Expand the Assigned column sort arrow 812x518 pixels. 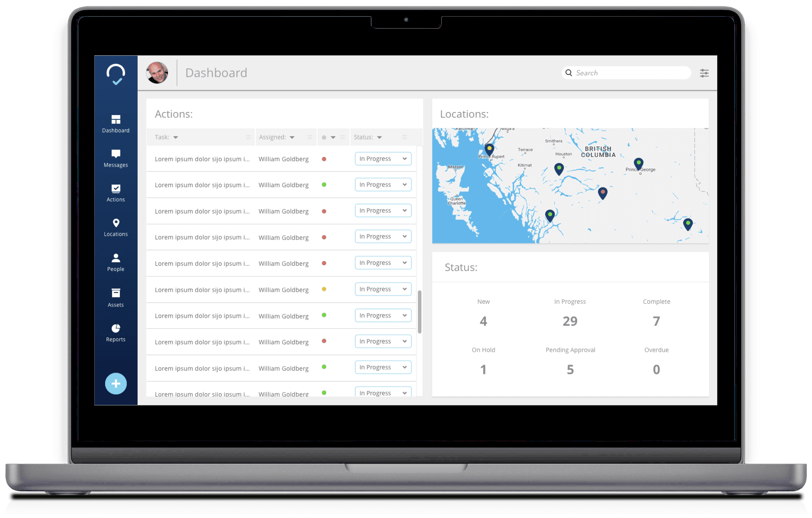pyautogui.click(x=292, y=137)
